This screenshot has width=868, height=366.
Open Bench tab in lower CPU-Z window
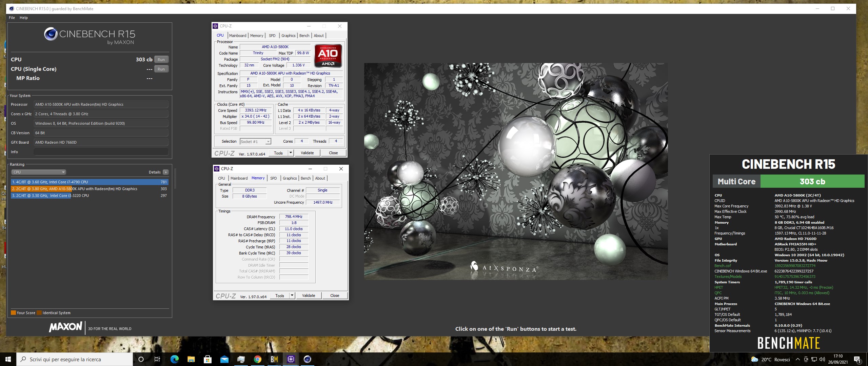click(306, 178)
